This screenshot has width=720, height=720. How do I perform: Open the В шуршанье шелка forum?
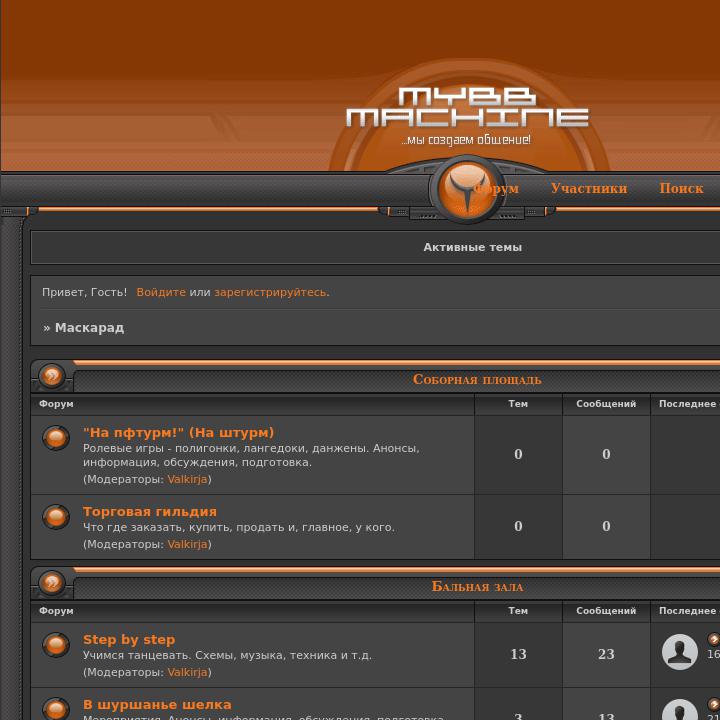point(157,704)
